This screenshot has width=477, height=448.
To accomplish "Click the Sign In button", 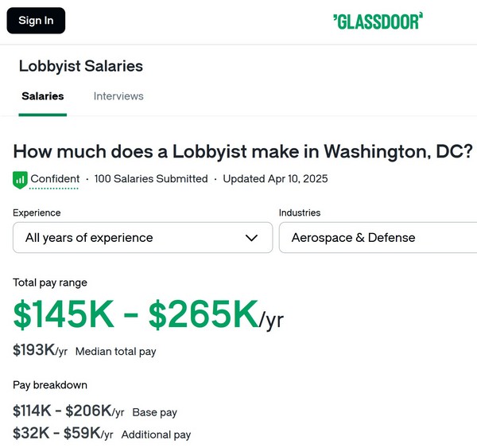I will (36, 21).
